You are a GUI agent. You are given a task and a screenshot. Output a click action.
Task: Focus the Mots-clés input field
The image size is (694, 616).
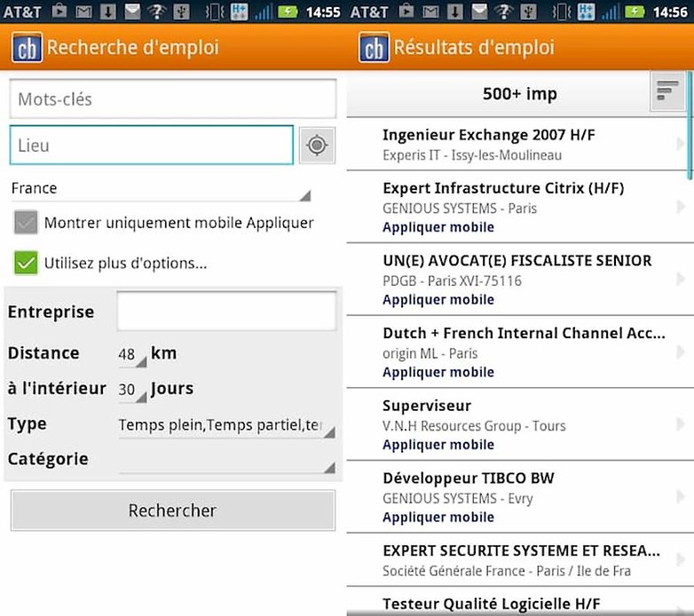click(x=173, y=99)
